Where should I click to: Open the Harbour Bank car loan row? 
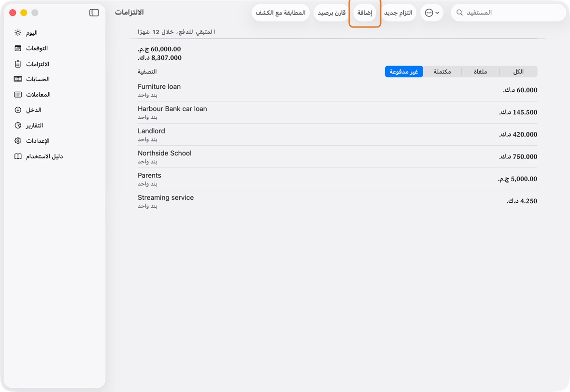(337, 112)
